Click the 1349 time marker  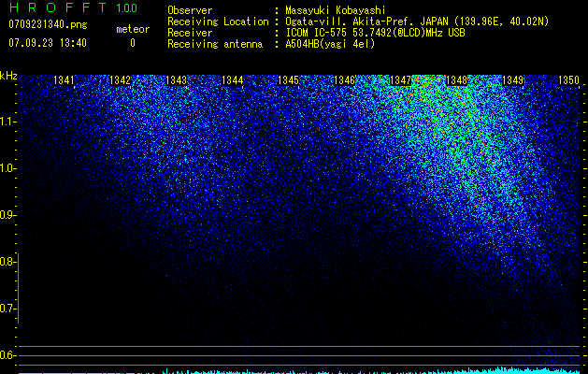pyautogui.click(x=512, y=80)
